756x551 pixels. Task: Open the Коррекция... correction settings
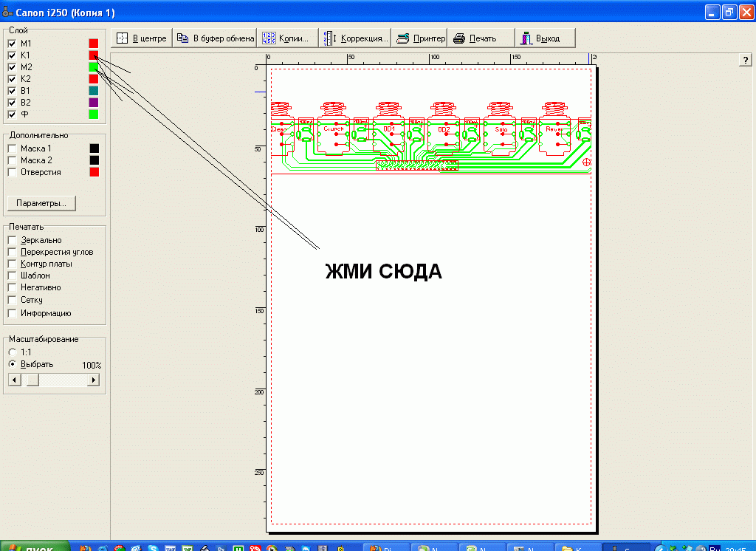tap(355, 38)
